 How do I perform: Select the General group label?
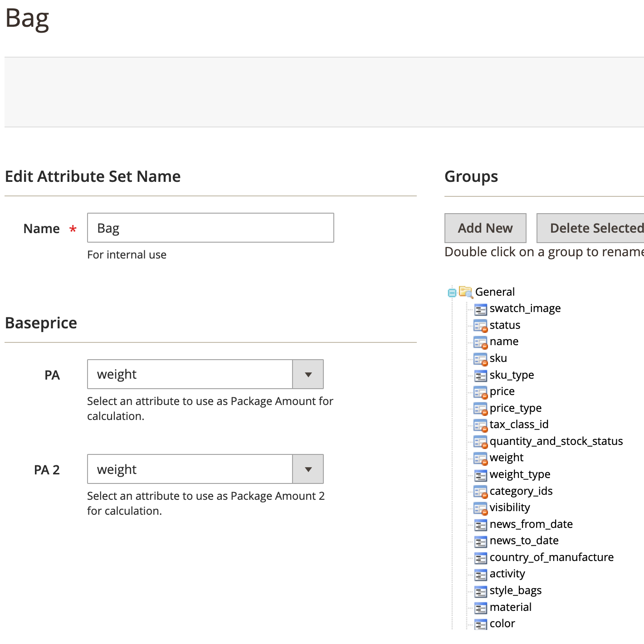point(495,292)
